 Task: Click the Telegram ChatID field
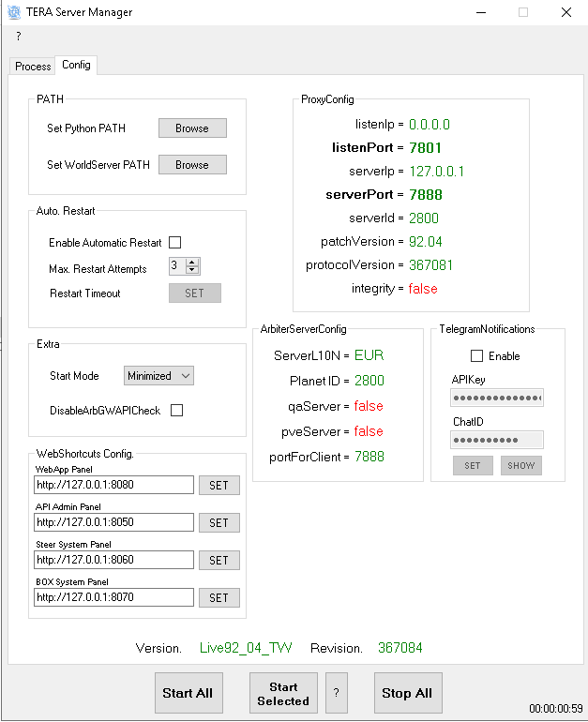[497, 440]
